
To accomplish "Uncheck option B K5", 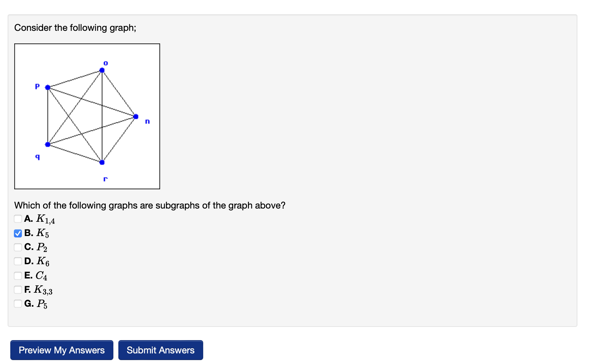I will click(x=17, y=233).
